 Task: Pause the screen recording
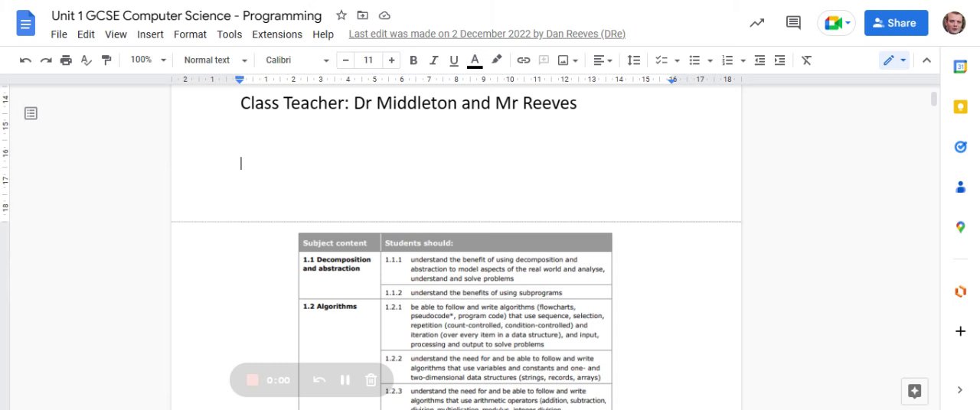click(345, 380)
